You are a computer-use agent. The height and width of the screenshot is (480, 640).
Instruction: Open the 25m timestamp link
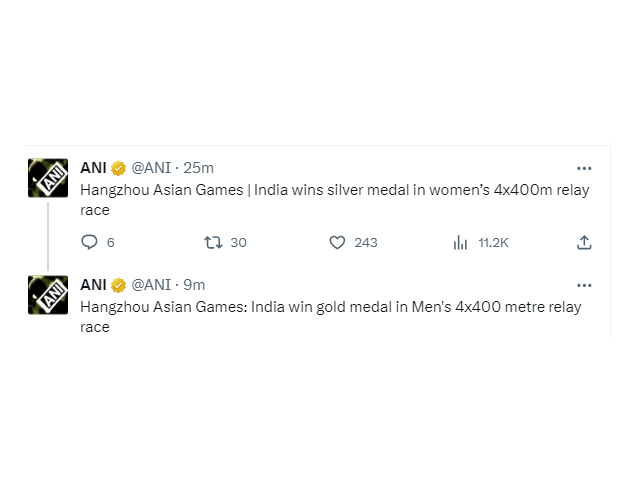pos(198,168)
